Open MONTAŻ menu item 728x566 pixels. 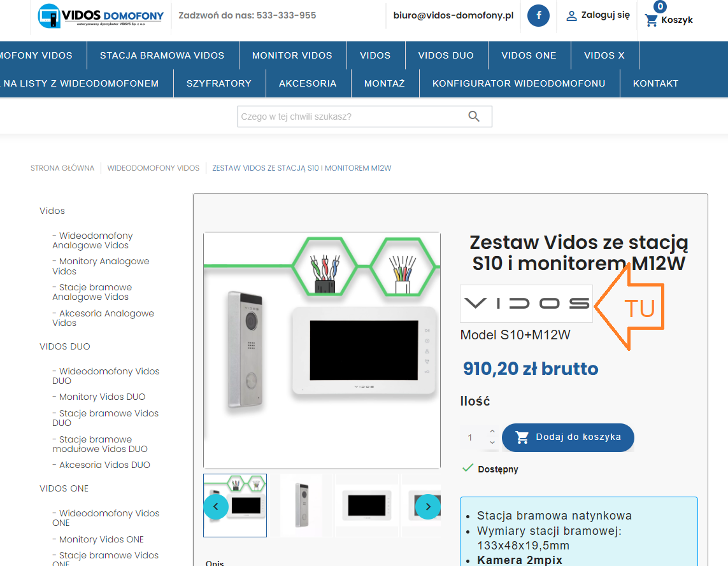[x=385, y=83]
